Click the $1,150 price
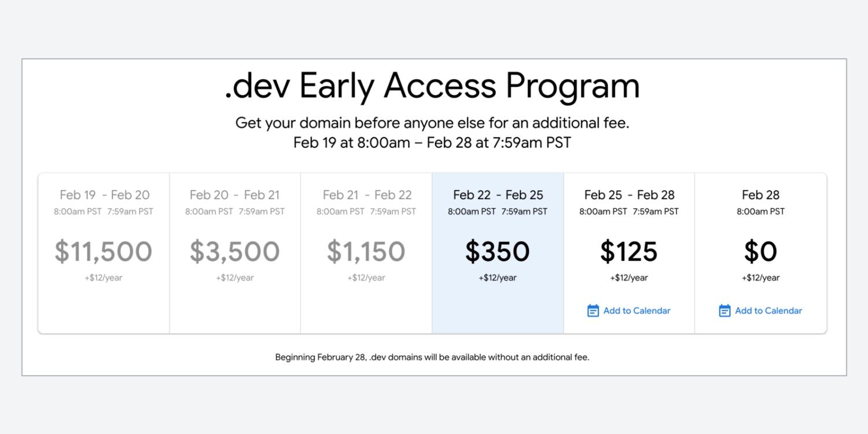The height and width of the screenshot is (434, 868). click(x=366, y=251)
